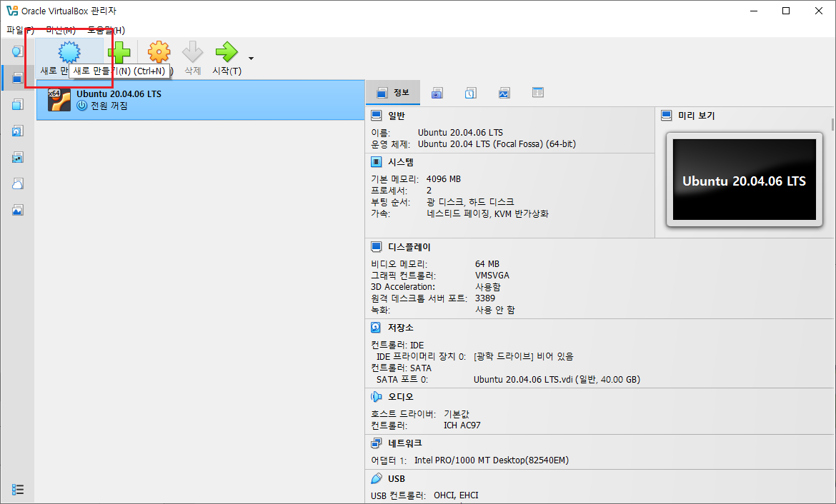Open the 오디오 section header
The height and width of the screenshot is (504, 836).
click(400, 397)
